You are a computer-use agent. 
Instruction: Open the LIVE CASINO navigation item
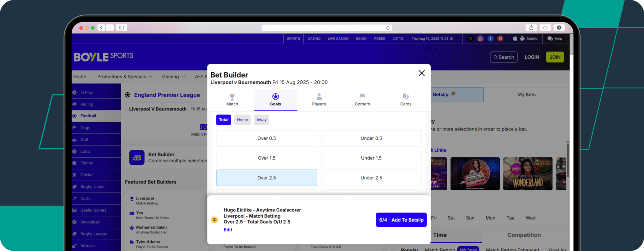[338, 39]
